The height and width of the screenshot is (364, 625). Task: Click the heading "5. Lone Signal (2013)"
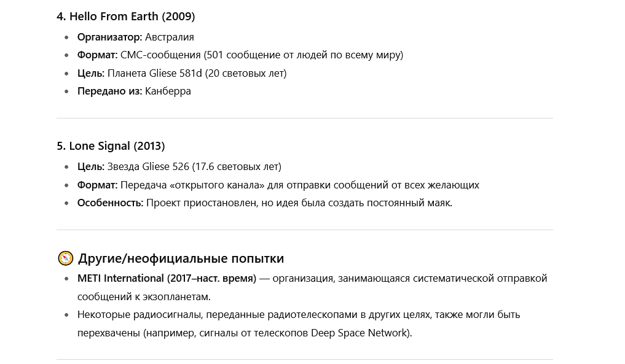point(111,145)
